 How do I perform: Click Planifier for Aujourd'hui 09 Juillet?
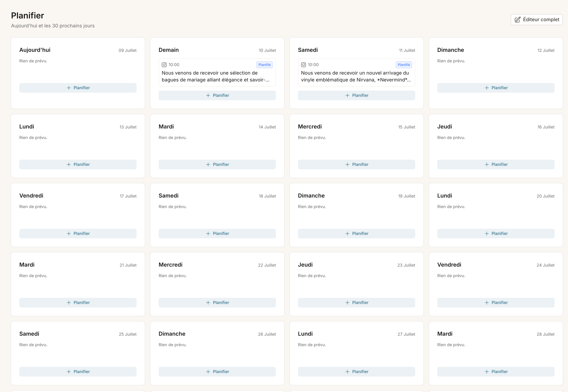78,88
